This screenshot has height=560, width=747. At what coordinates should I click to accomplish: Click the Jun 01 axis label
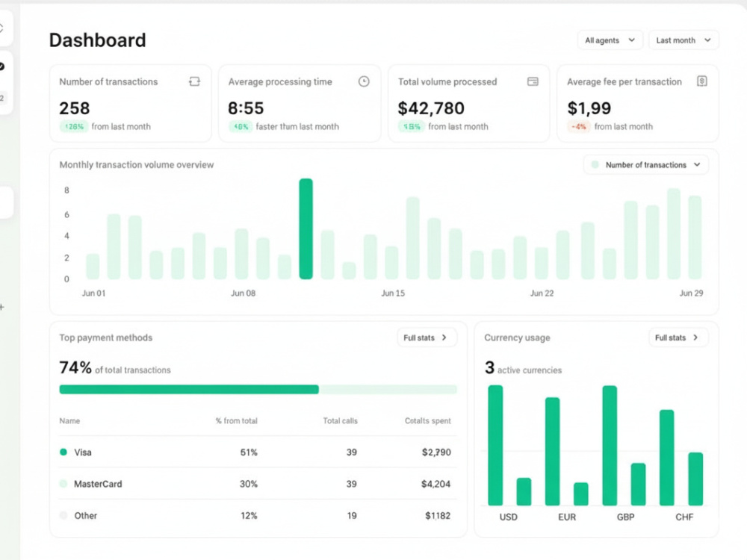tap(94, 293)
